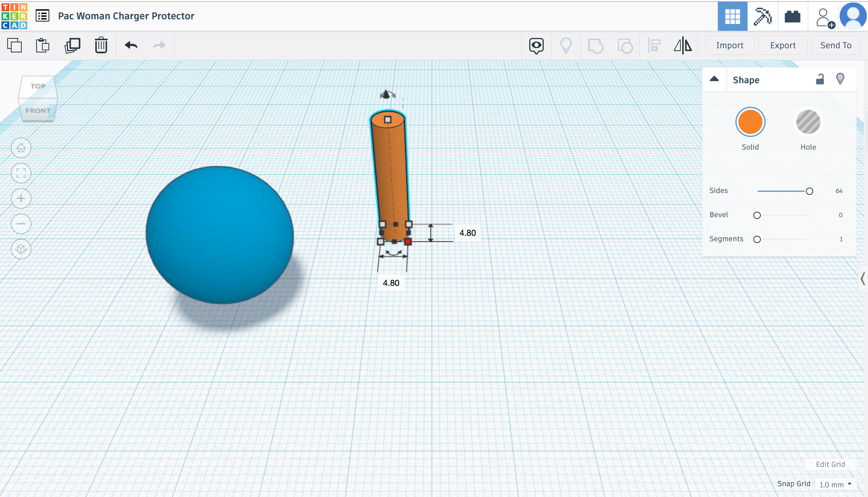
Task: Click the Home view icon
Action: [21, 148]
